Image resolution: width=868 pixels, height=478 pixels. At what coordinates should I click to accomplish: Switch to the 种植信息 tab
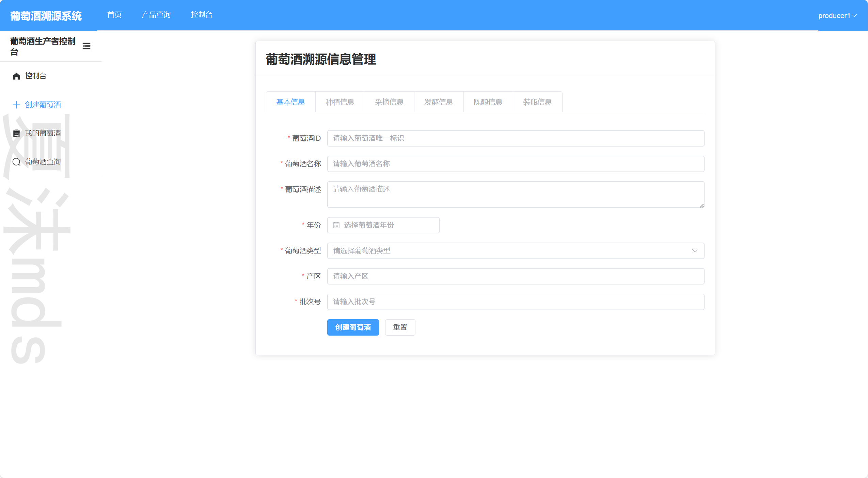340,102
